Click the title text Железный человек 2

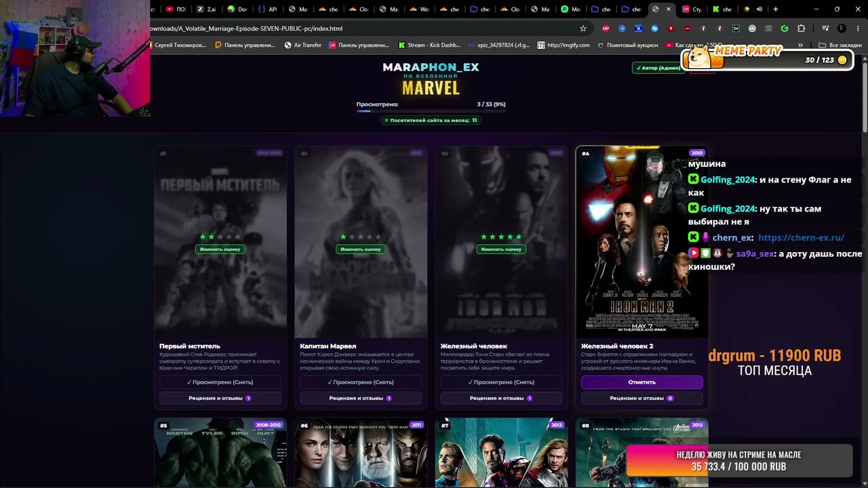tap(617, 346)
